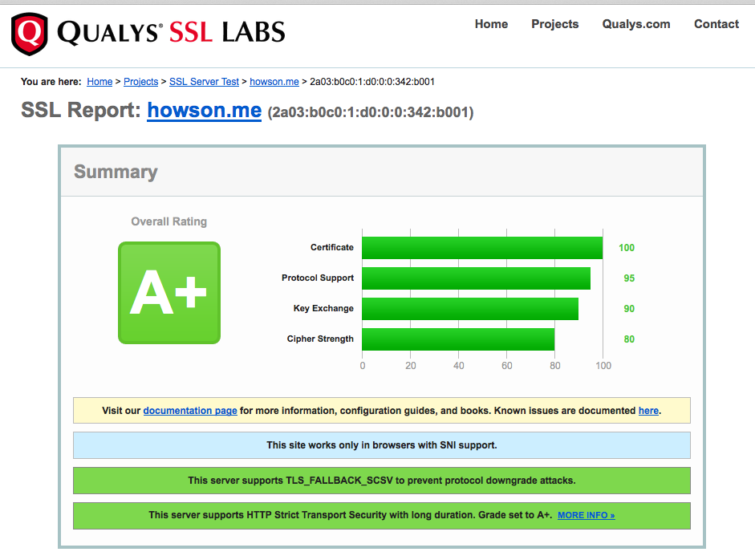Open the howson.me link in the report title
The height and width of the screenshot is (560, 755).
pyautogui.click(x=204, y=110)
